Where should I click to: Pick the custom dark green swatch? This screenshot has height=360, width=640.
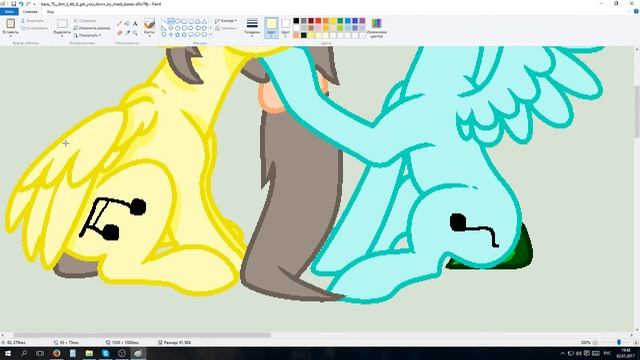(304, 36)
